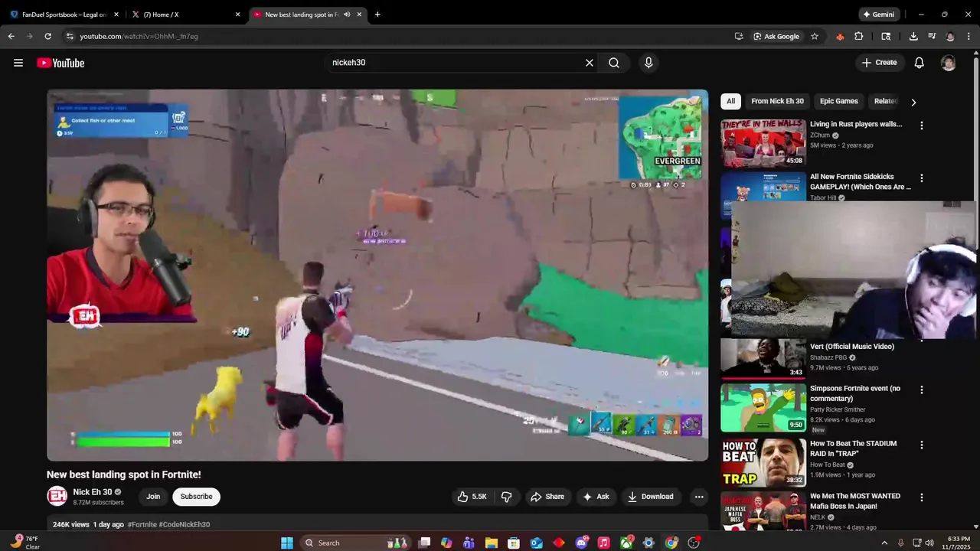Open Simpsons Fortnite event thumbnail
Viewport: 980px width, 551px height.
763,407
